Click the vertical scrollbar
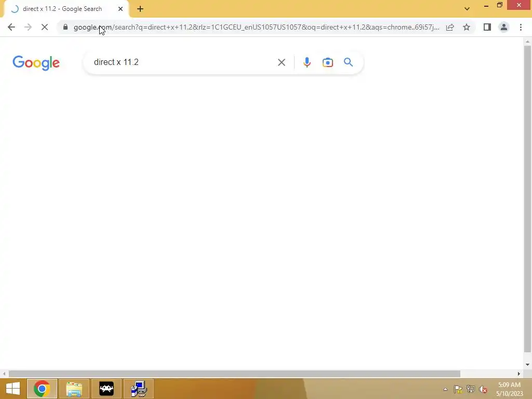This screenshot has height=399, width=532. coord(527,198)
